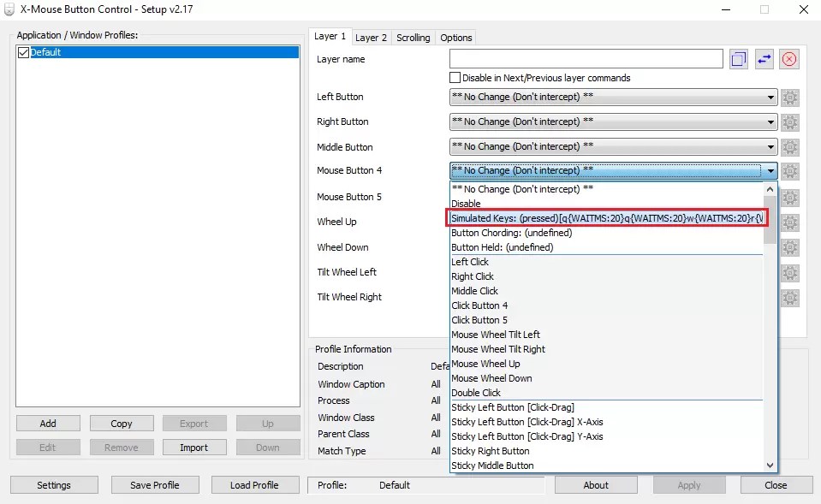Open the Left Button settings gear
Image resolution: width=821 pixels, height=504 pixels.
788,98
